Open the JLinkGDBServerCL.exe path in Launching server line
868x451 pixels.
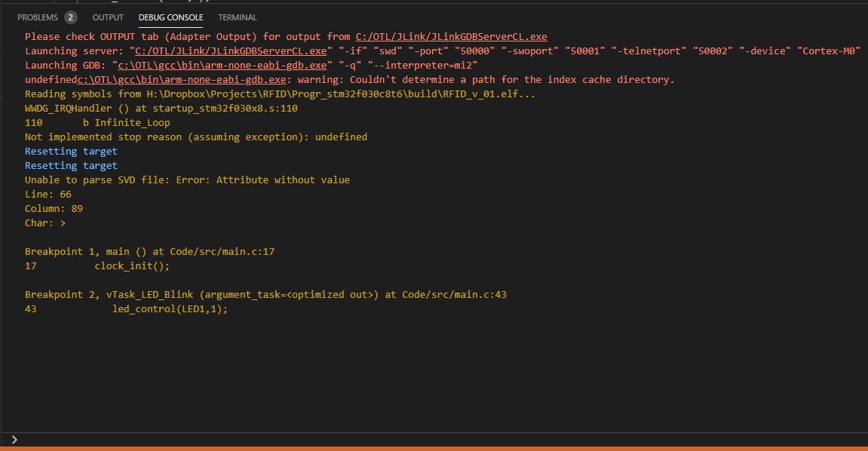coord(231,51)
